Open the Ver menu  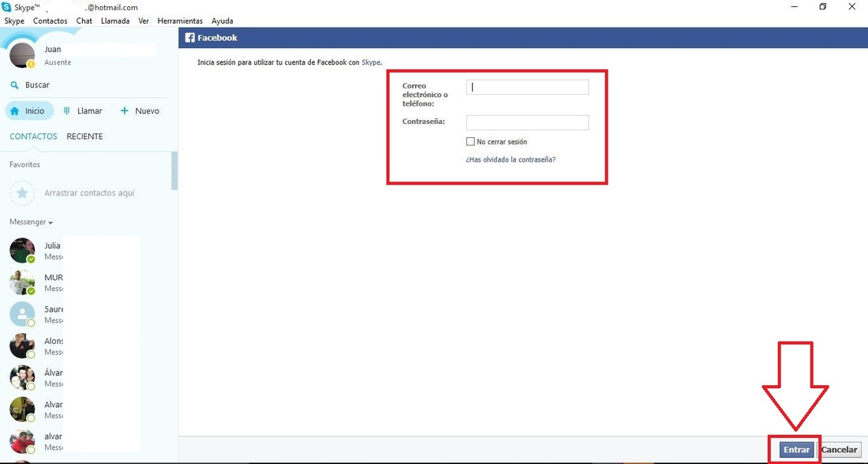point(144,21)
